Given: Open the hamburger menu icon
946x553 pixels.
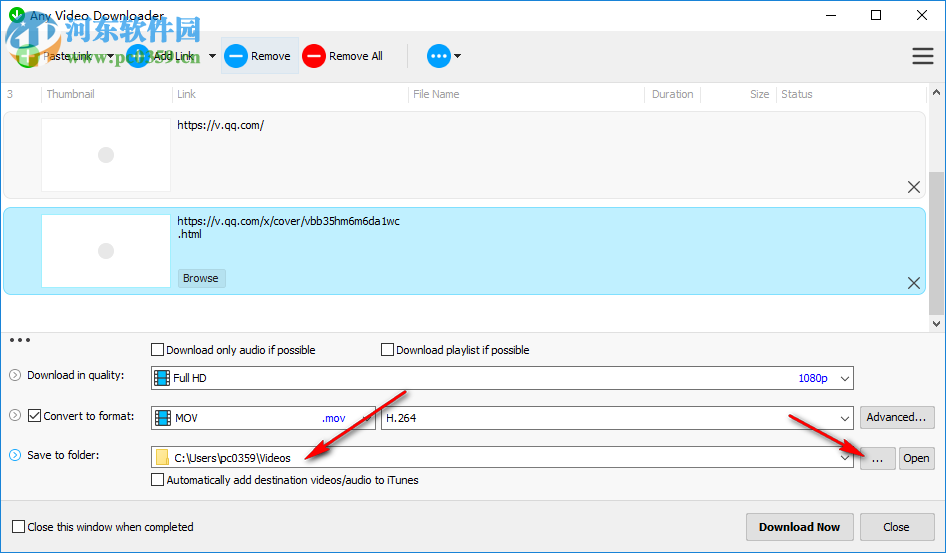Looking at the screenshot, I should pos(922,56).
